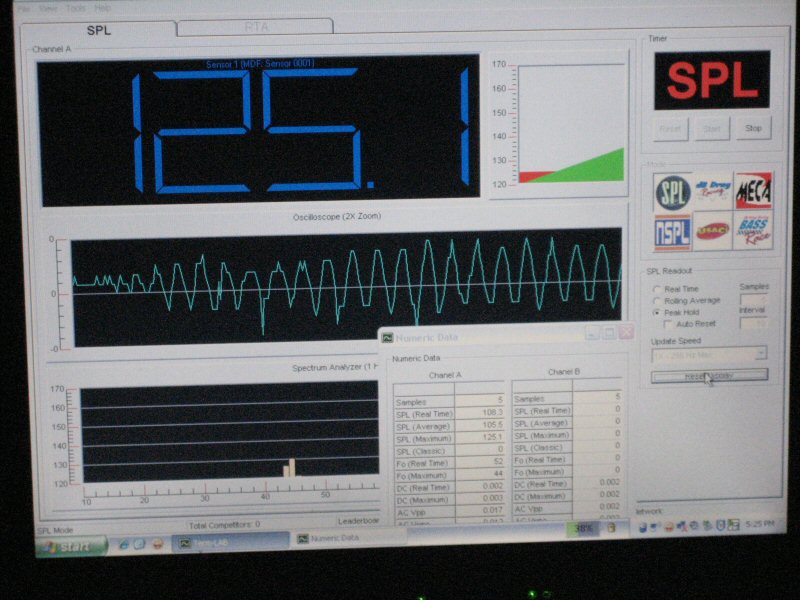The width and height of the screenshot is (800, 600).
Task: Click the Start timer button
Action: 712,129
